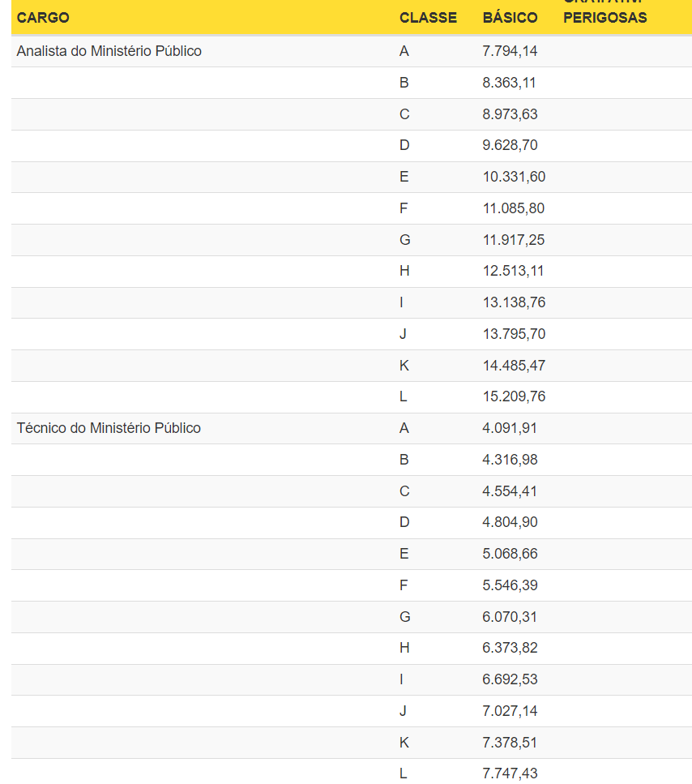Click the CLASSE column header
This screenshot has height=784, width=692.
coord(428,18)
